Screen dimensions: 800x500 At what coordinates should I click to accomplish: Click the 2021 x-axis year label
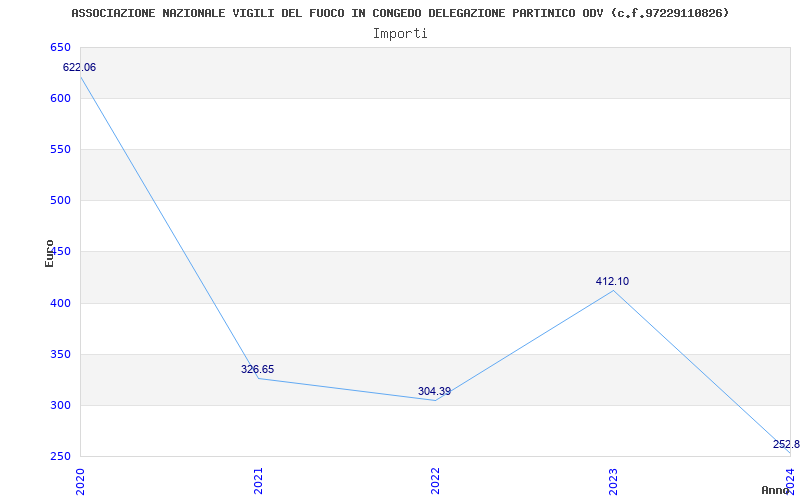point(258,482)
